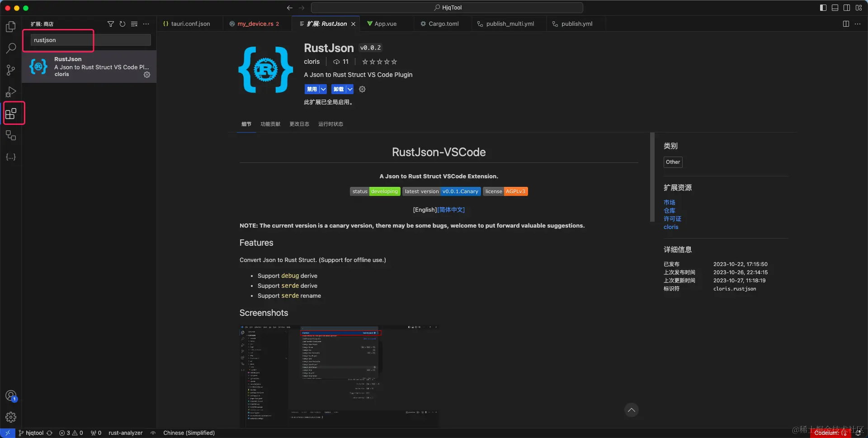868x438 pixels.
Task: Open Source Control view in activity bar
Action: (11, 70)
